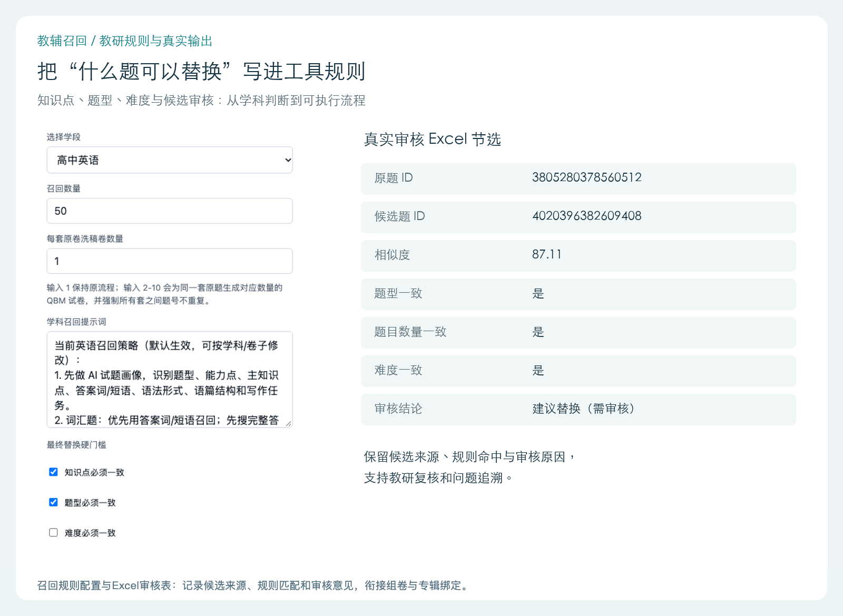843x616 pixels.
Task: Click the 难度一致 row label
Action: click(398, 370)
